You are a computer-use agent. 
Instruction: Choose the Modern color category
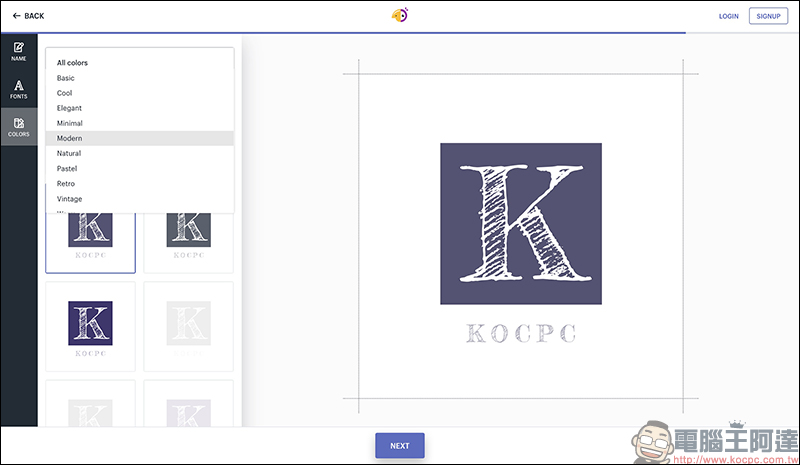pyautogui.click(x=140, y=138)
